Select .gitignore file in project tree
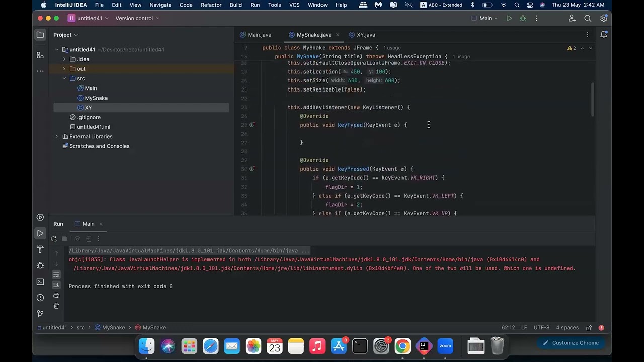Image resolution: width=644 pixels, height=362 pixels. (89, 117)
